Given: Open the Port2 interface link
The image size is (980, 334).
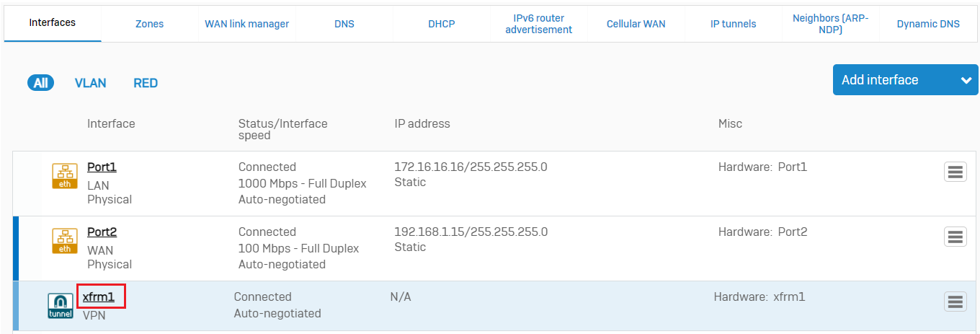Looking at the screenshot, I should pos(102,232).
